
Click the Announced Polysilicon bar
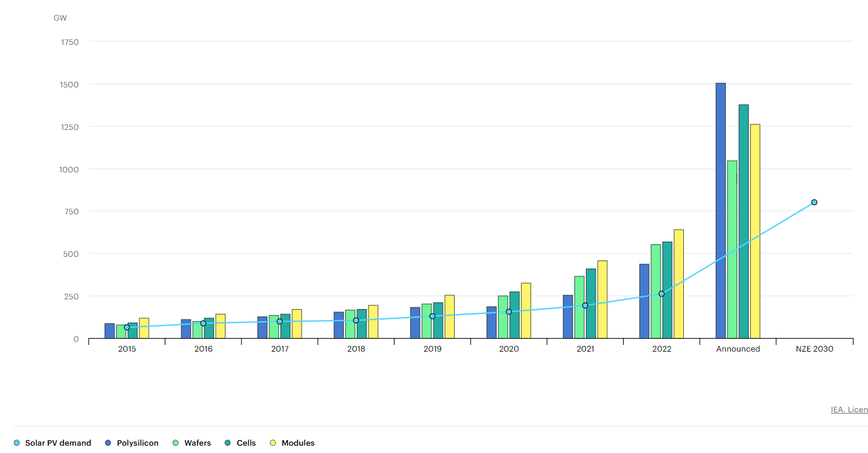pos(720,211)
